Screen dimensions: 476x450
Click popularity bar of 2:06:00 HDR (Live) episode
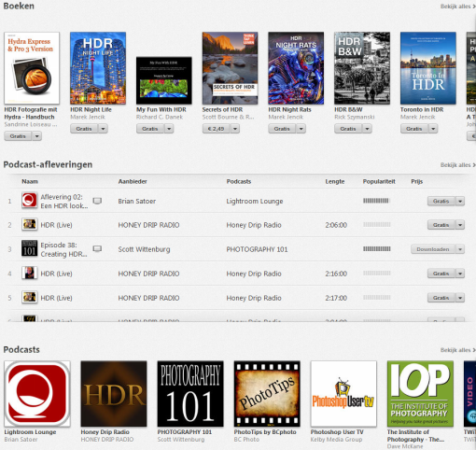(x=376, y=224)
